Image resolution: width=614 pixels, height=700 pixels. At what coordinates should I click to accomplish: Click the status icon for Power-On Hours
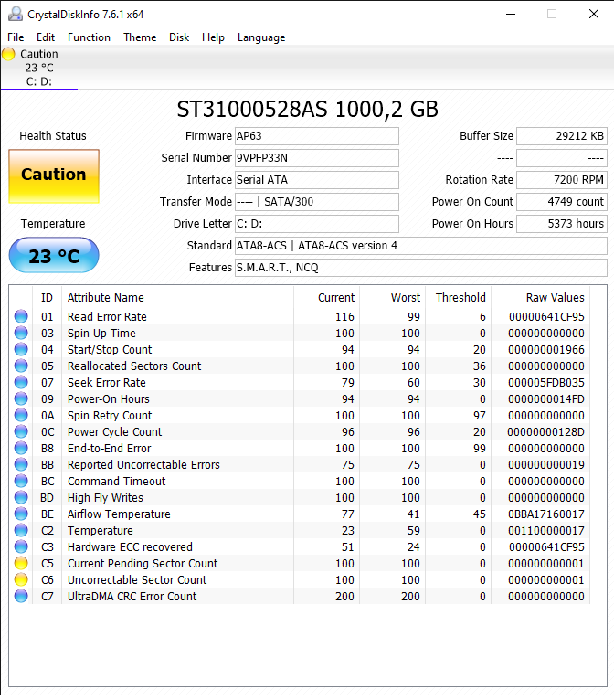[21, 399]
